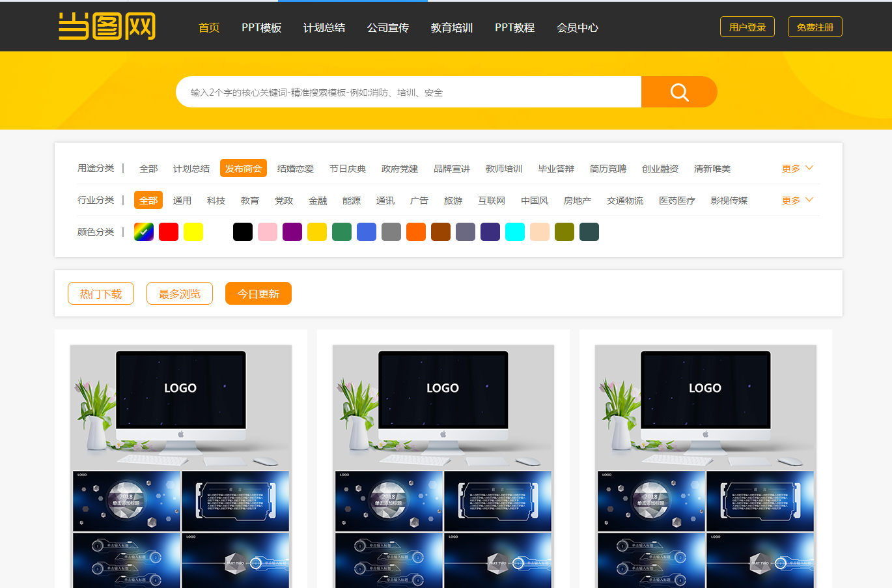Image resolution: width=892 pixels, height=588 pixels.
Task: Select the purple color filter swatch
Action: click(292, 232)
